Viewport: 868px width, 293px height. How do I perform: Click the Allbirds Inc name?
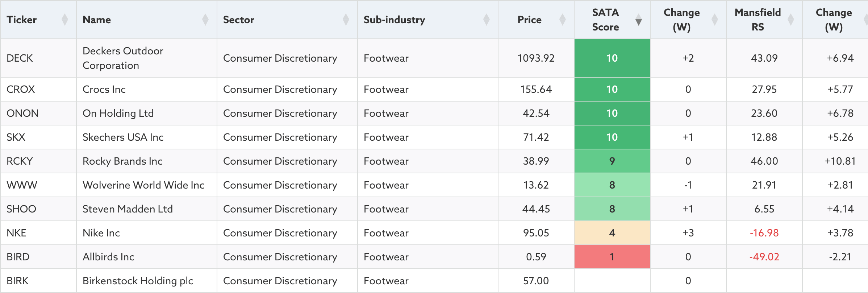(108, 257)
